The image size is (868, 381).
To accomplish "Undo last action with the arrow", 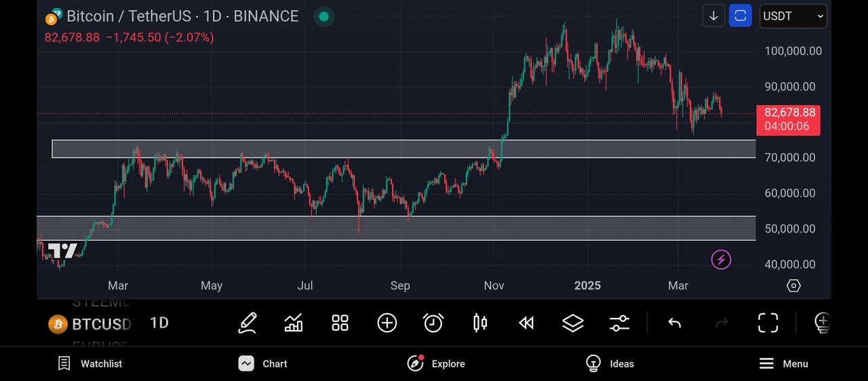I will 674,323.
